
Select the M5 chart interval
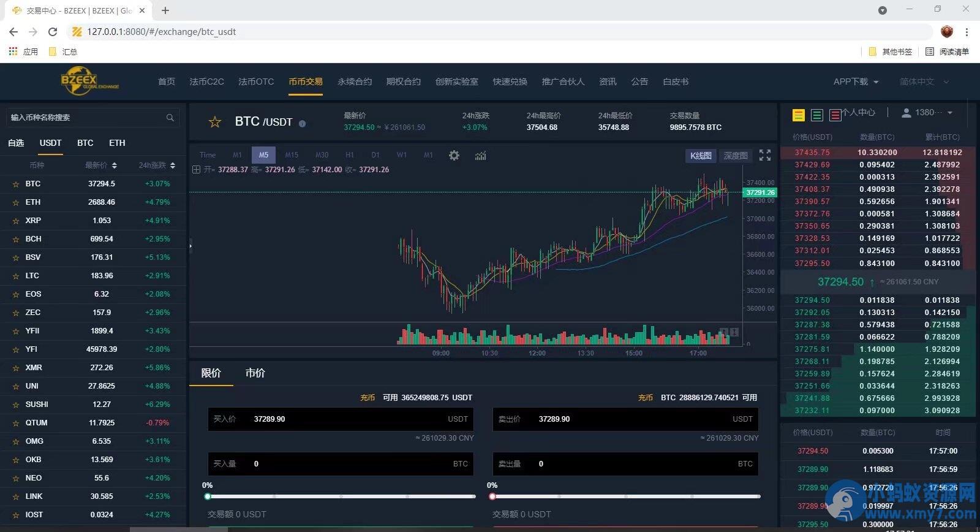tap(263, 155)
